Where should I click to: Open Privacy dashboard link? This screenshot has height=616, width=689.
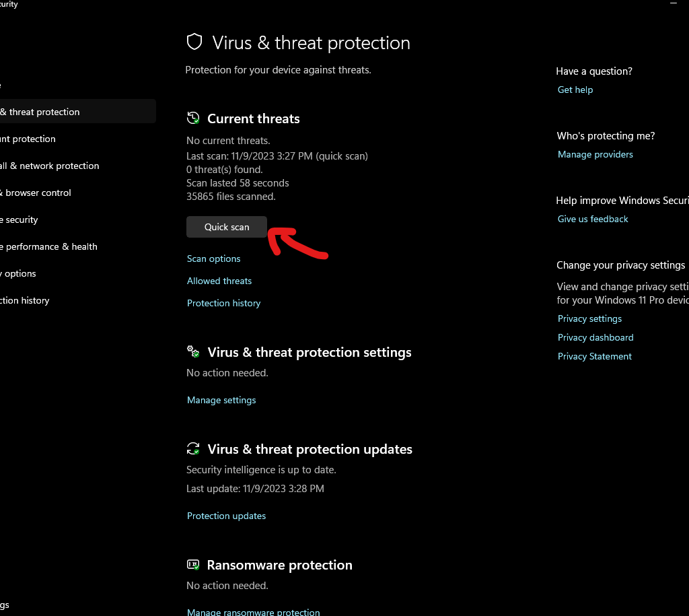[595, 337]
